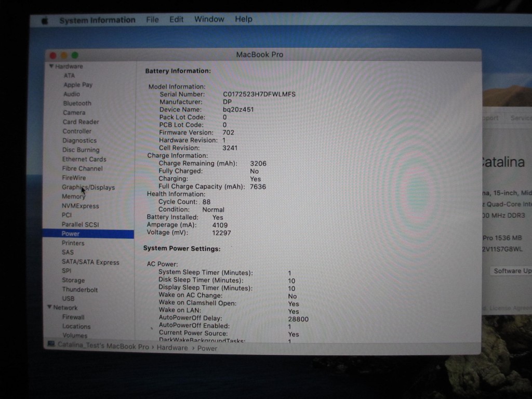The height and width of the screenshot is (399, 532).
Task: Select Diagnostics in the sidebar
Action: [x=79, y=140]
